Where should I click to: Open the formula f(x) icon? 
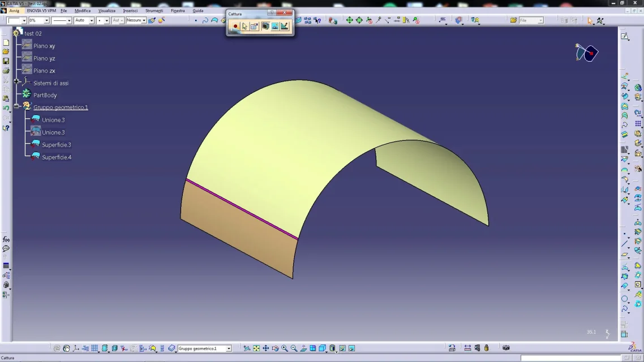[6, 239]
